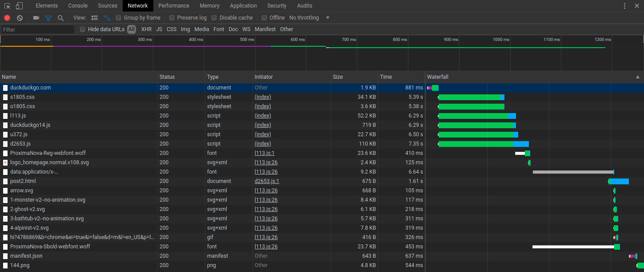This screenshot has width=644, height=272.
Task: Switch to large request rows view
Action: pyautogui.click(x=95, y=18)
